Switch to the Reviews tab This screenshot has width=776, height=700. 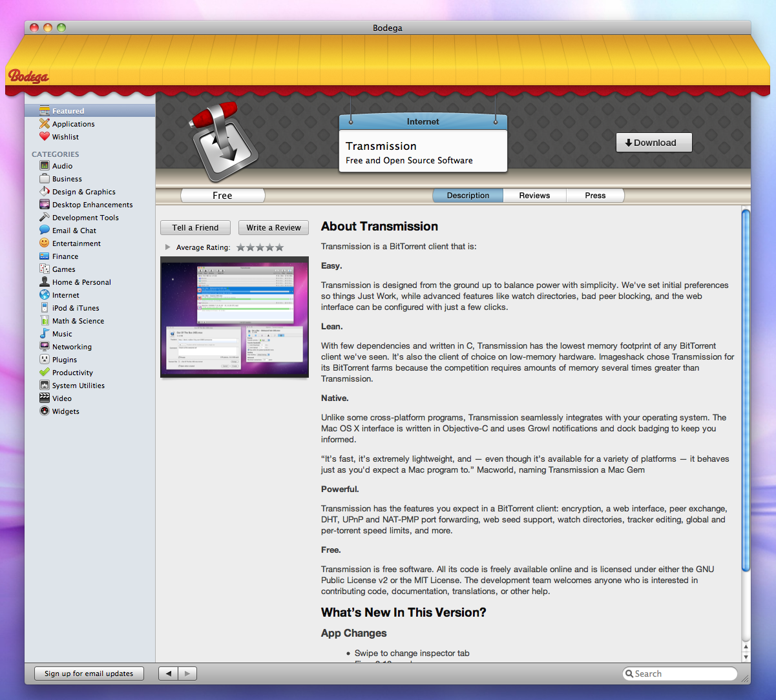534,196
